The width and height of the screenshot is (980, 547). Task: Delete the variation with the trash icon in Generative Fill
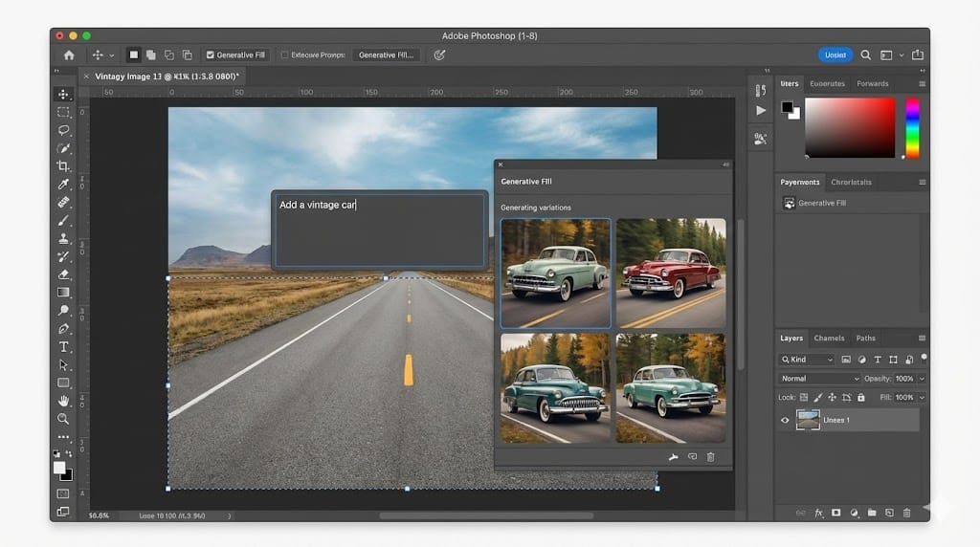pyautogui.click(x=711, y=457)
